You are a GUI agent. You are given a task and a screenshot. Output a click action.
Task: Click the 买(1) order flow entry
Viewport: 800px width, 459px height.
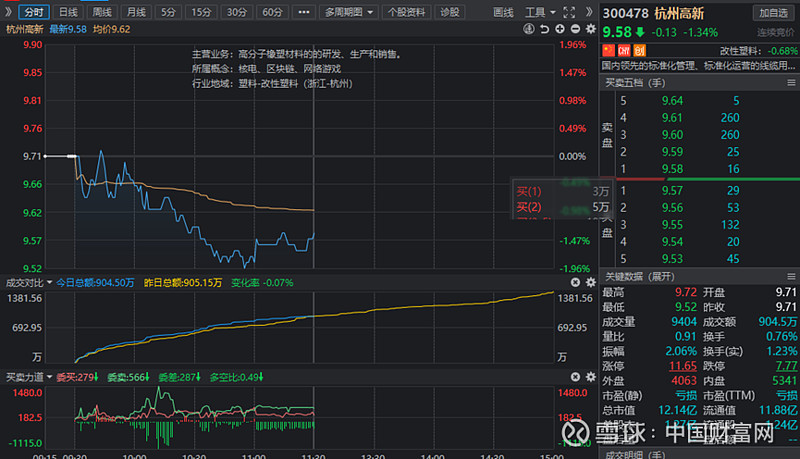[x=529, y=192]
